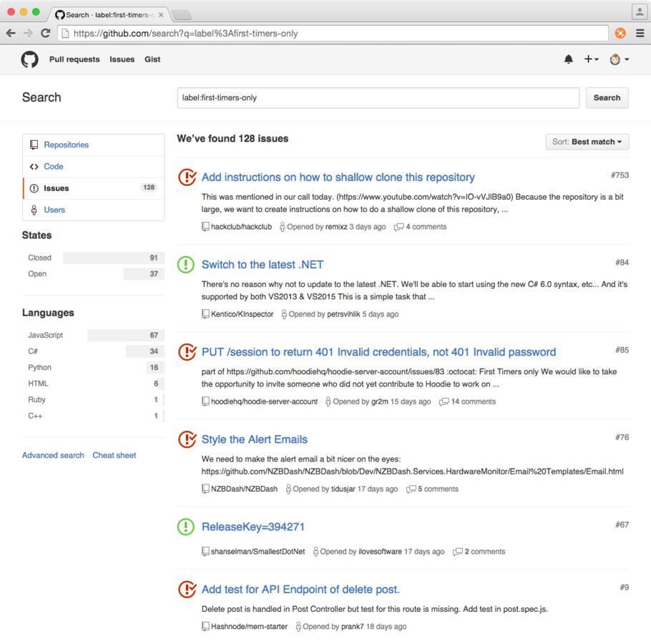The height and width of the screenshot is (644, 651).
Task: Open the plus create-new menu
Action: (591, 59)
